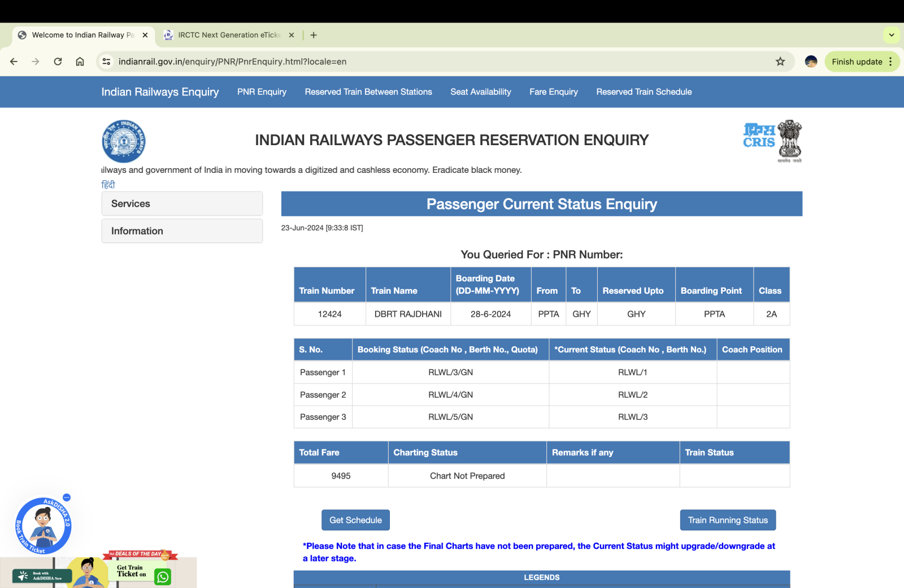
Task: Select booking status RLWL/4/GN
Action: click(450, 395)
